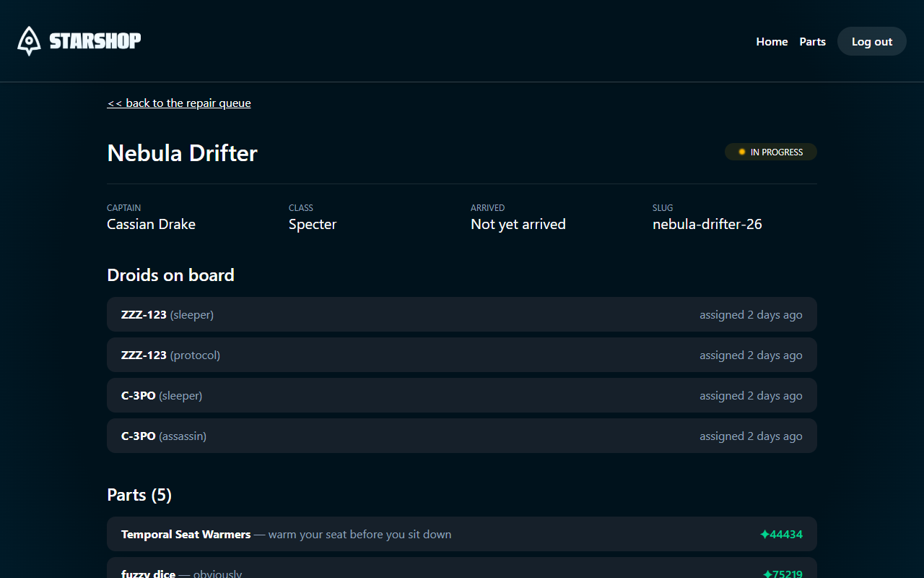Select the ZZZ-123 (sleeper) droid row
This screenshot has width=924, height=578.
coord(462,314)
